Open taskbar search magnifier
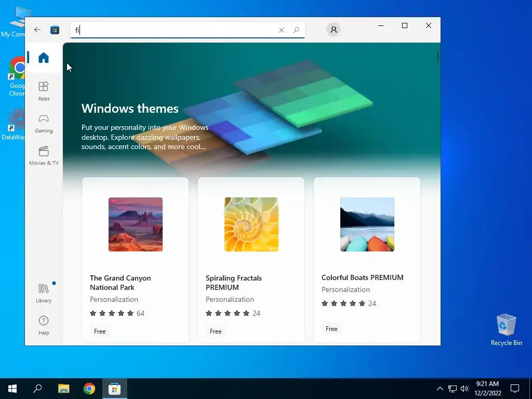The height and width of the screenshot is (399, 532). [37, 389]
